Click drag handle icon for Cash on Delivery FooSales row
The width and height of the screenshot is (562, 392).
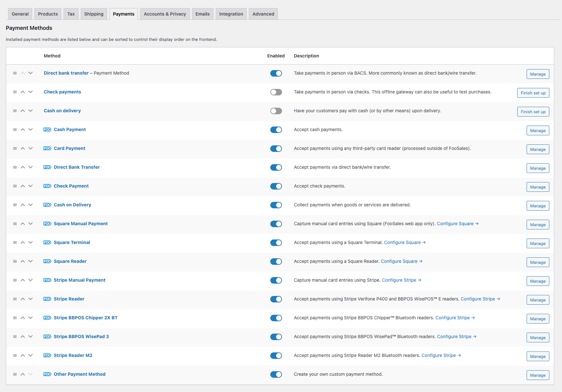(15, 205)
